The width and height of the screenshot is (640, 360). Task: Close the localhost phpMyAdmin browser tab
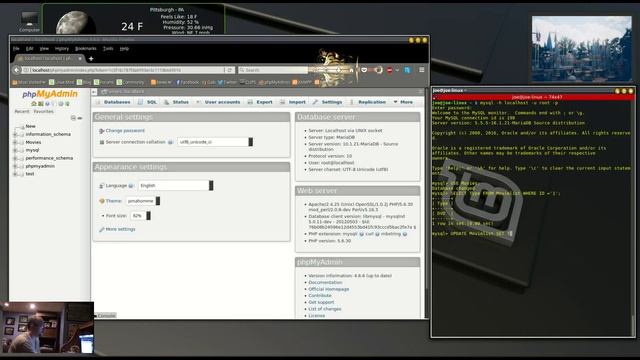pos(80,58)
